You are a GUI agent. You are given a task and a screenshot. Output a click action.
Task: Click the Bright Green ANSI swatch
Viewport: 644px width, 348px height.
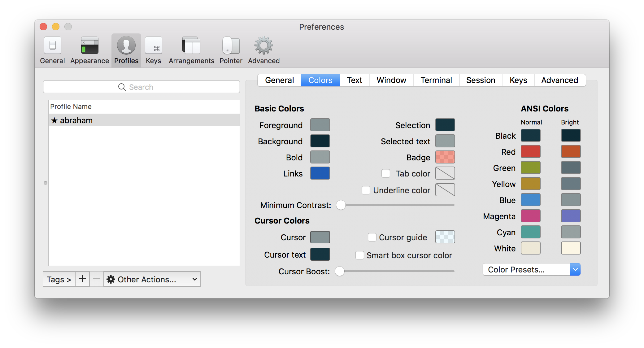[571, 167]
